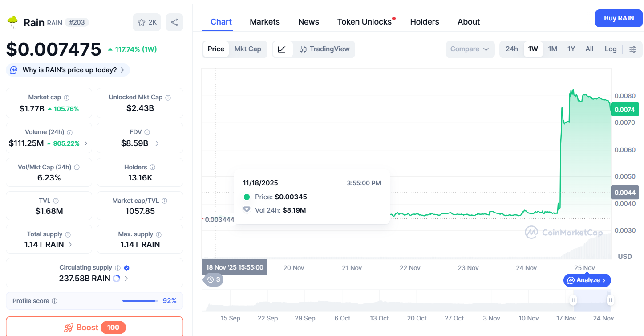Screen dimensions: 644x336
Task: Click the AI icon in 'Why is RAIN's price up'
Action: [x=14, y=70]
